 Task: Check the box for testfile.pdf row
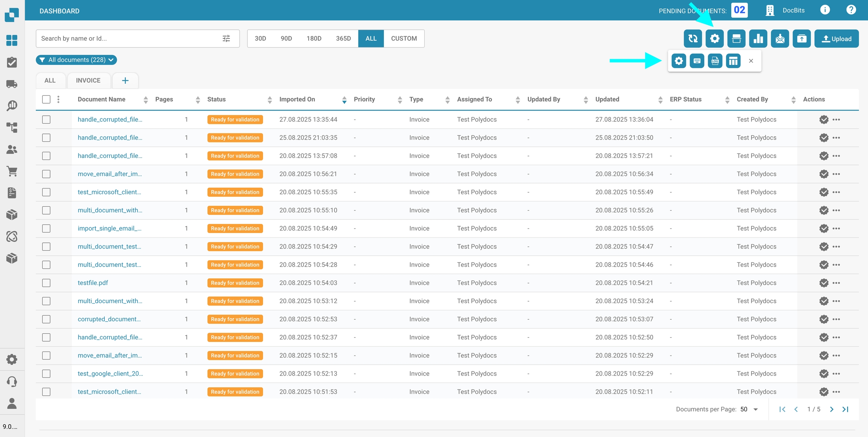pyautogui.click(x=46, y=283)
